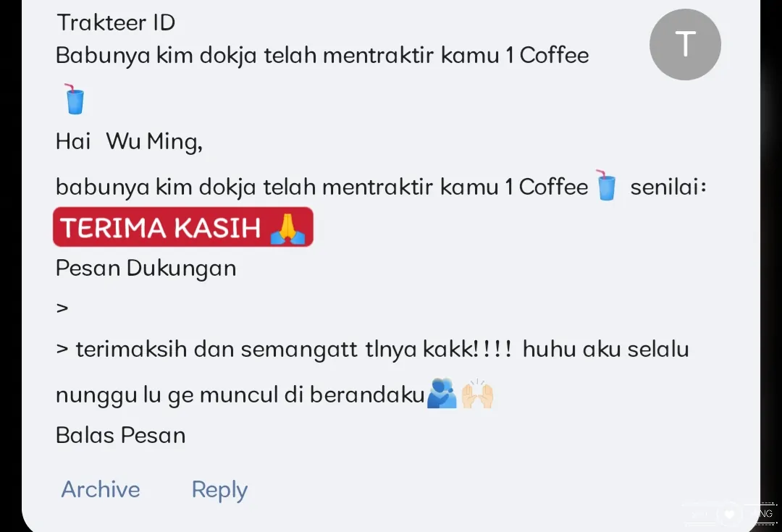Click the faint heart watermark icon
The image size is (782, 532).
(x=730, y=514)
